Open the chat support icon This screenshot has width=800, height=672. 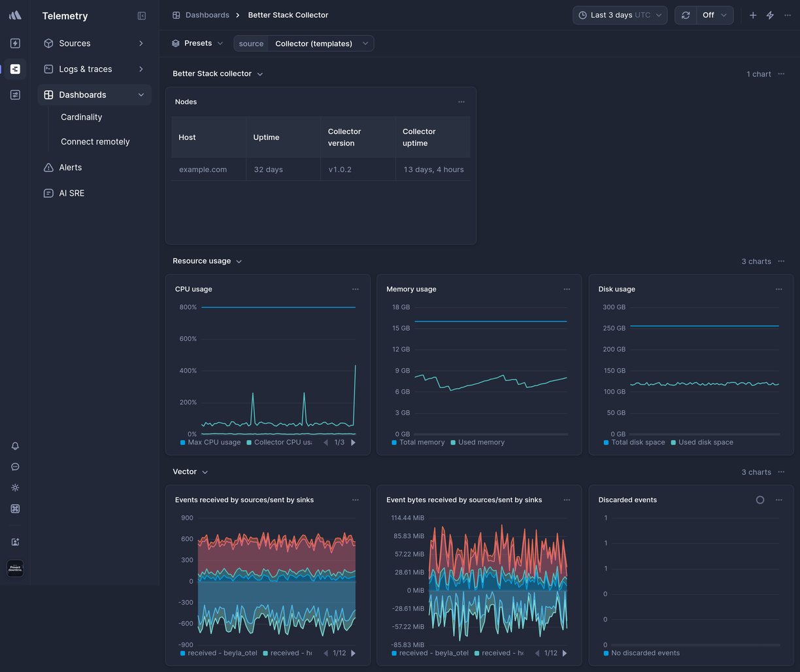(15, 467)
